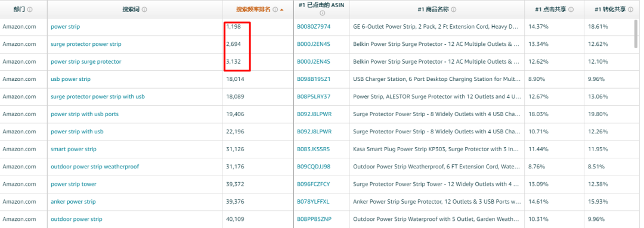Open ASIN B08P5LRY37 link

coord(314,97)
